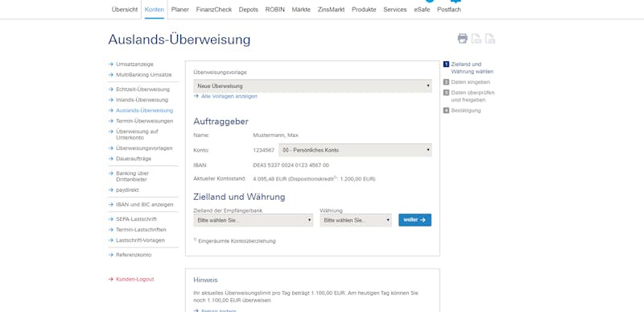Open the Konto selection dropdown

pyautogui.click(x=355, y=150)
